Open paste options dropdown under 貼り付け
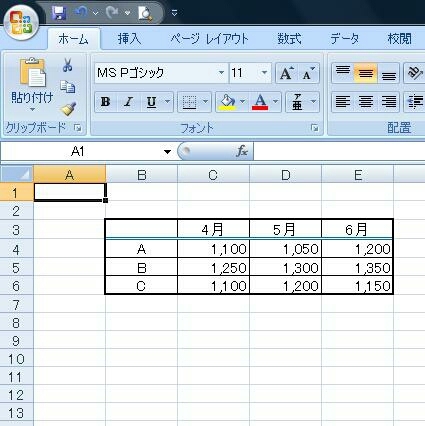The height and width of the screenshot is (426, 425). tap(32, 110)
